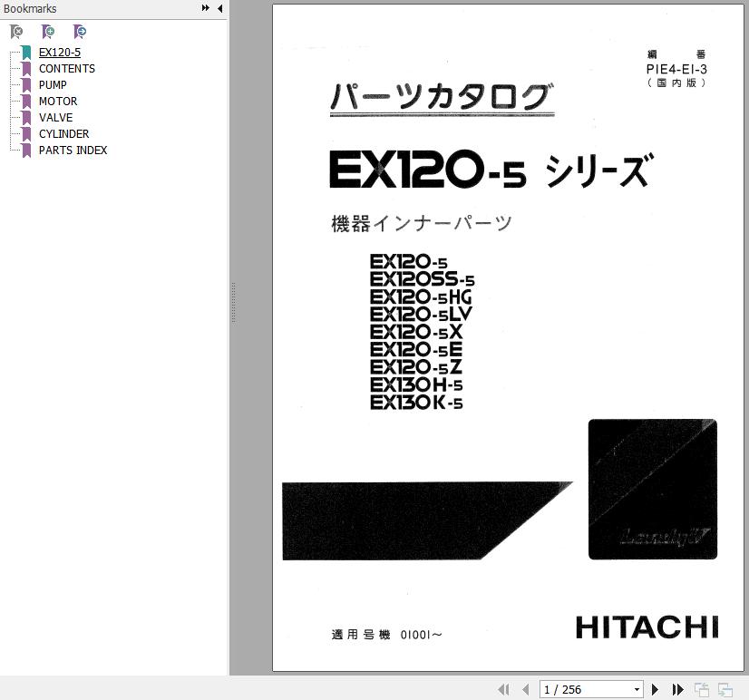This screenshot has height=700, width=749.
Task: Click the teal bookmark icon beside EX120-5
Action: point(26,53)
